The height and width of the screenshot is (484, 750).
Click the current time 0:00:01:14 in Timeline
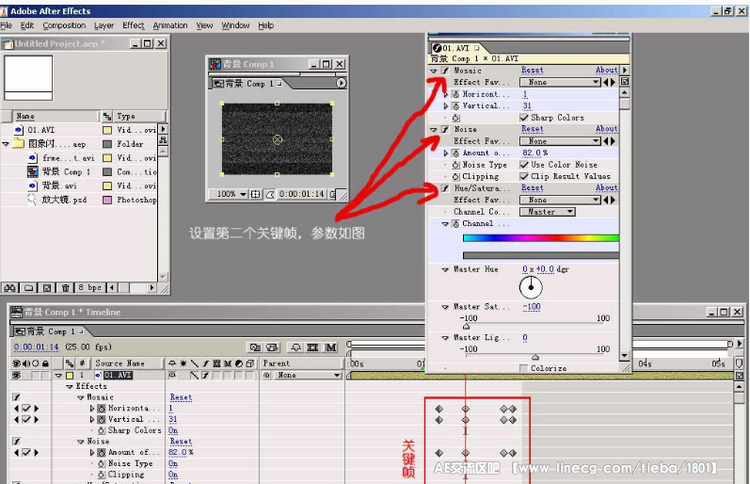(36, 347)
